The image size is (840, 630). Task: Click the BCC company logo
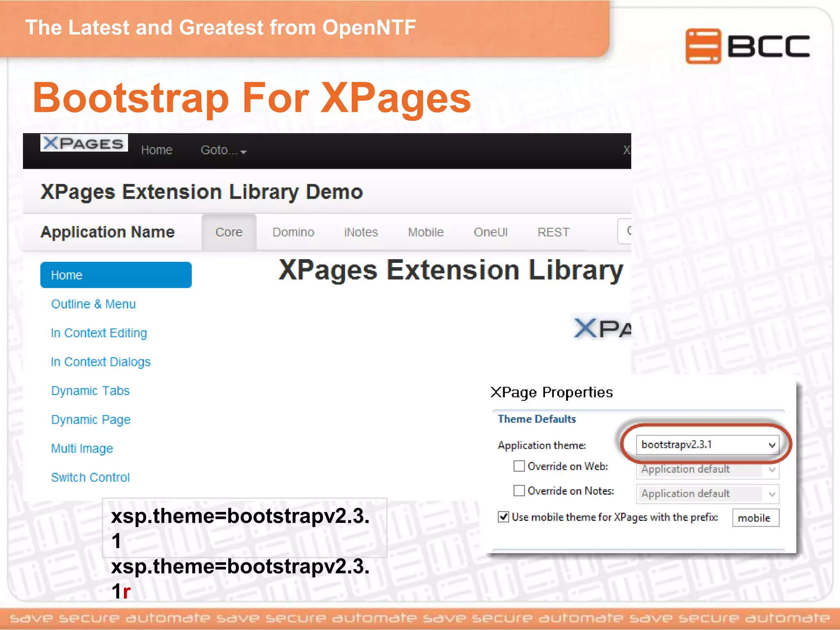tap(747, 46)
